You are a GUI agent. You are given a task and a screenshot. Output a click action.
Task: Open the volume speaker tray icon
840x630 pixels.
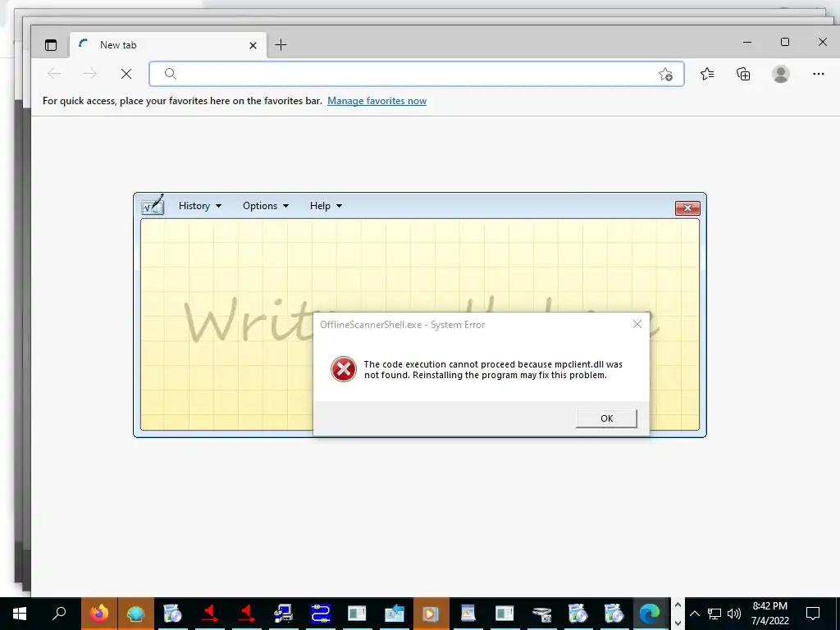[734, 614]
